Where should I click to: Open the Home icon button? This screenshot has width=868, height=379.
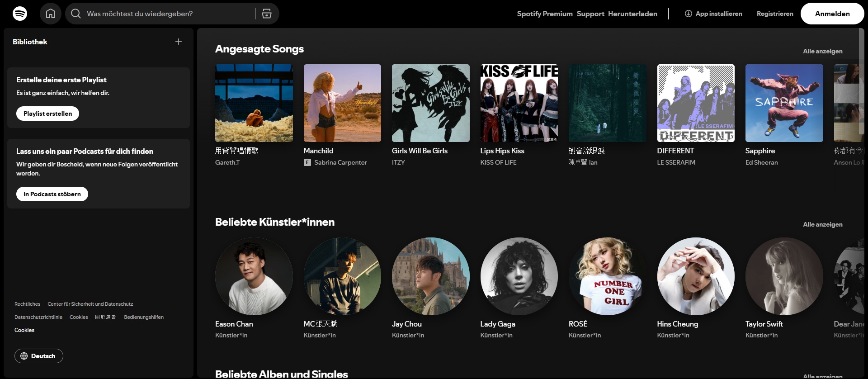tap(51, 14)
